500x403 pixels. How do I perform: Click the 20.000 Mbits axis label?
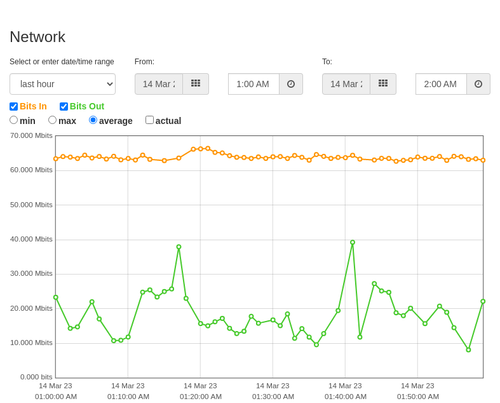[31, 308]
